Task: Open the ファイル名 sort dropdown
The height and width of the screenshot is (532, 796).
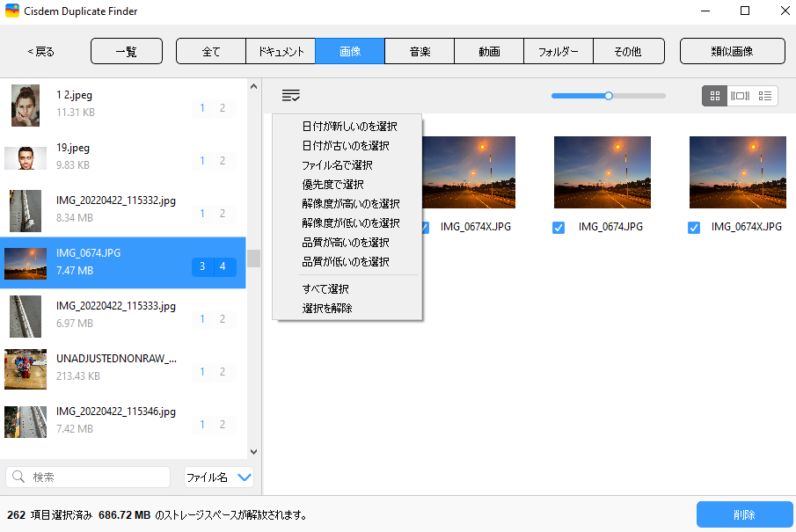Action: tap(219, 477)
